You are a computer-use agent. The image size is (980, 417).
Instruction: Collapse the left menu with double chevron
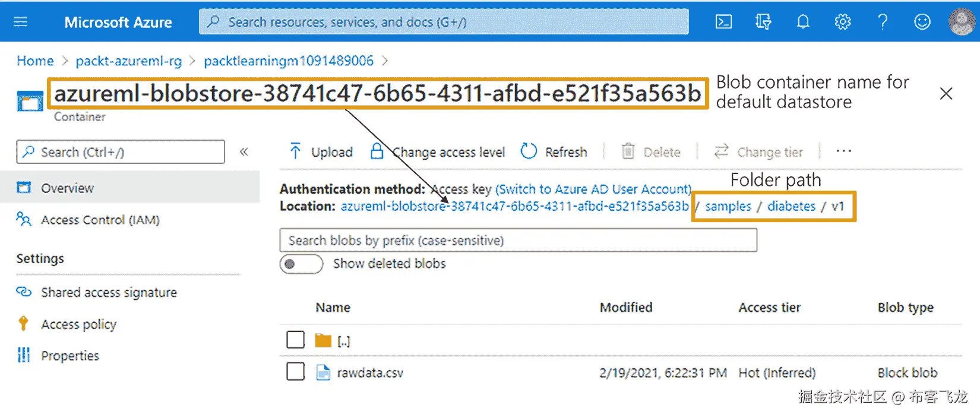pyautogui.click(x=244, y=151)
